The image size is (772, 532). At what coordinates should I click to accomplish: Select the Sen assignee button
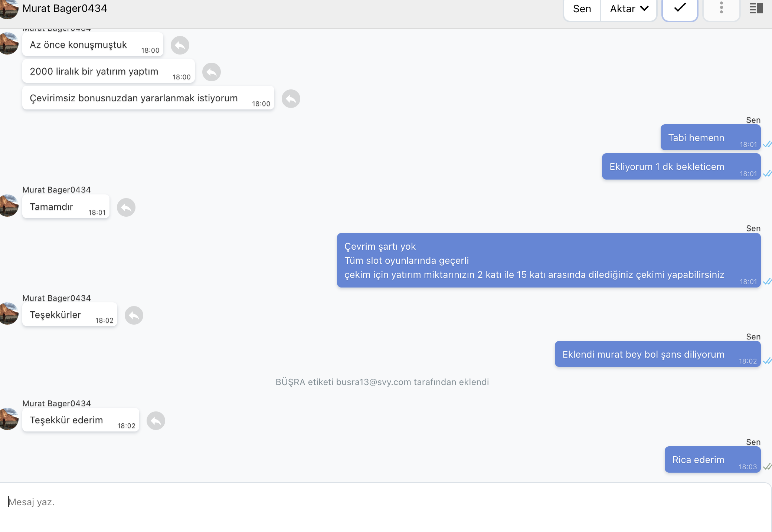pos(582,9)
